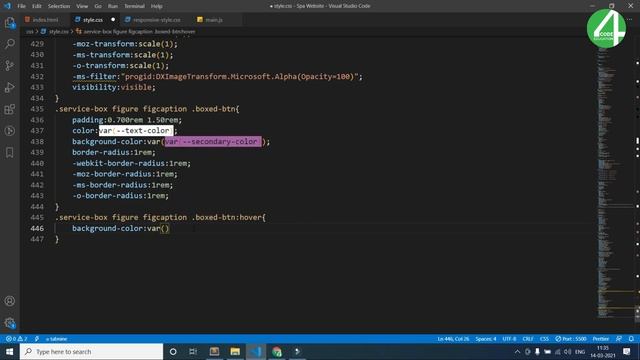
Task: Change indentation via Spaces: 4
Action: point(486,339)
